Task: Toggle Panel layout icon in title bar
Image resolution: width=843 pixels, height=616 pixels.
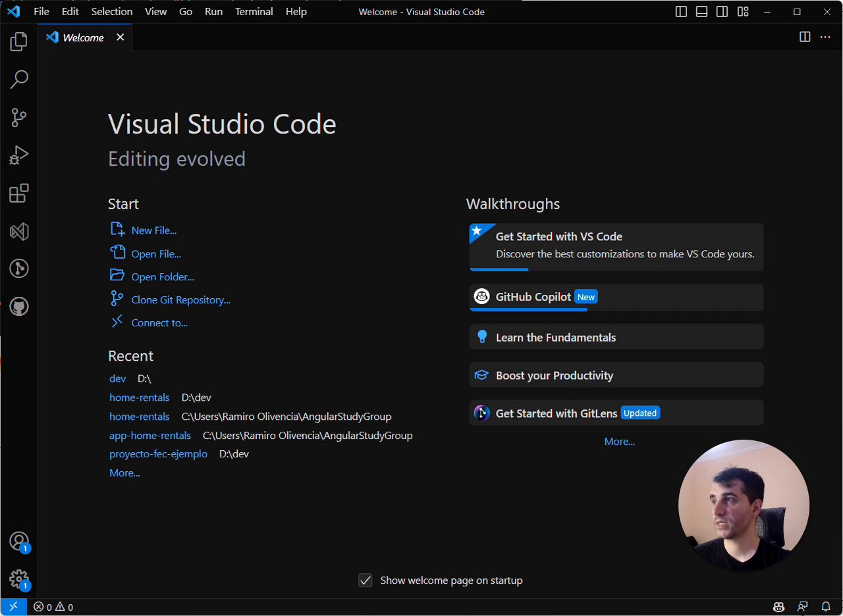Action: [x=702, y=12]
